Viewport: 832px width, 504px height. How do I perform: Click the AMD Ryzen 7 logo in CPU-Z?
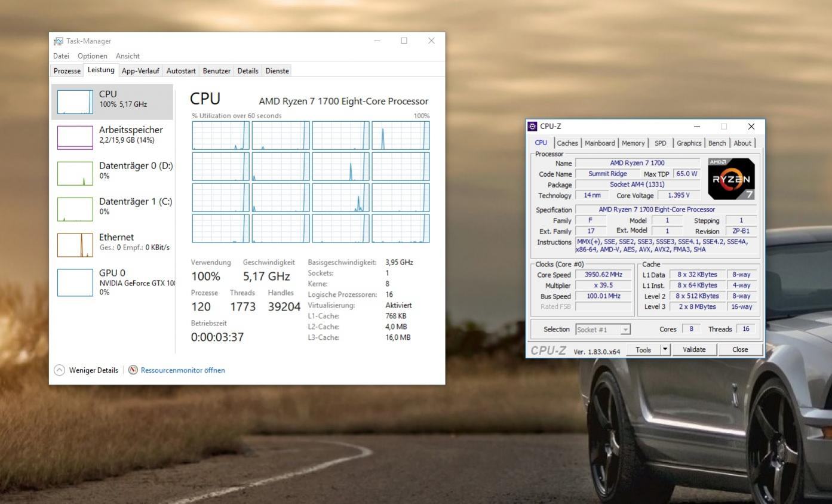pyautogui.click(x=731, y=179)
